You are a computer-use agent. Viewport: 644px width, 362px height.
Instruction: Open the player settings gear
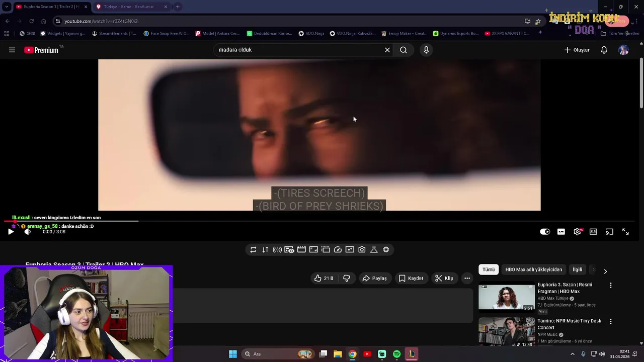577,232
